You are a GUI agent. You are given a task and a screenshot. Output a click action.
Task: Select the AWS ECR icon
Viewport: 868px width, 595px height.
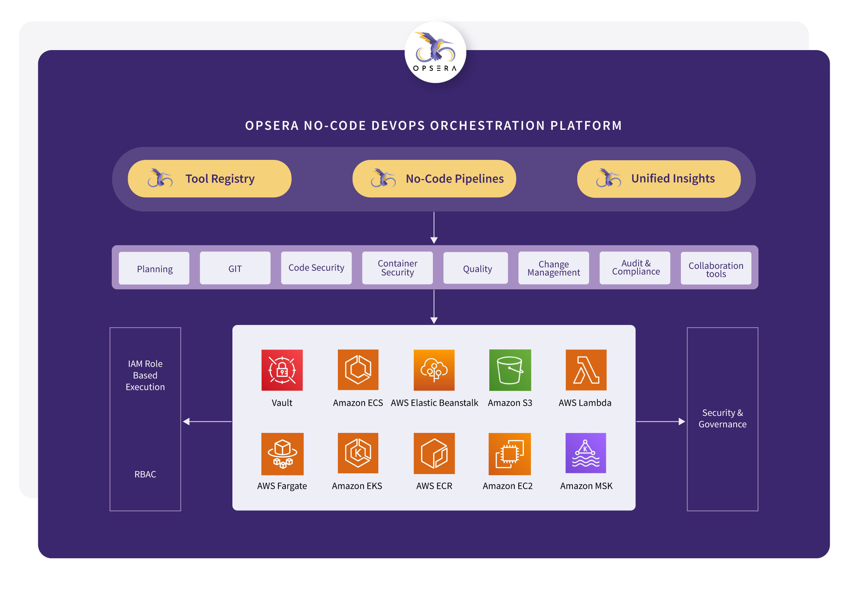[x=434, y=453]
